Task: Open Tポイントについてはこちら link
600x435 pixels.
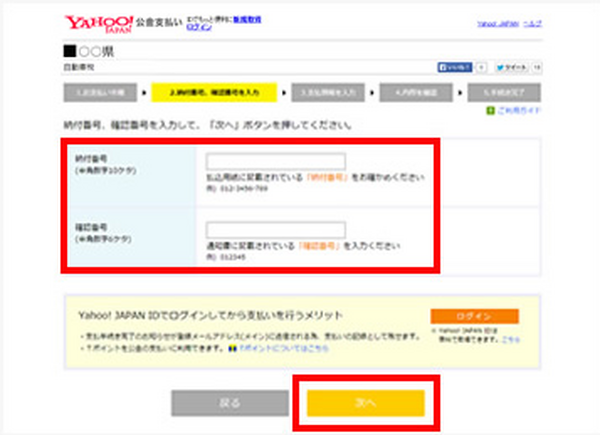Action: tap(284, 349)
